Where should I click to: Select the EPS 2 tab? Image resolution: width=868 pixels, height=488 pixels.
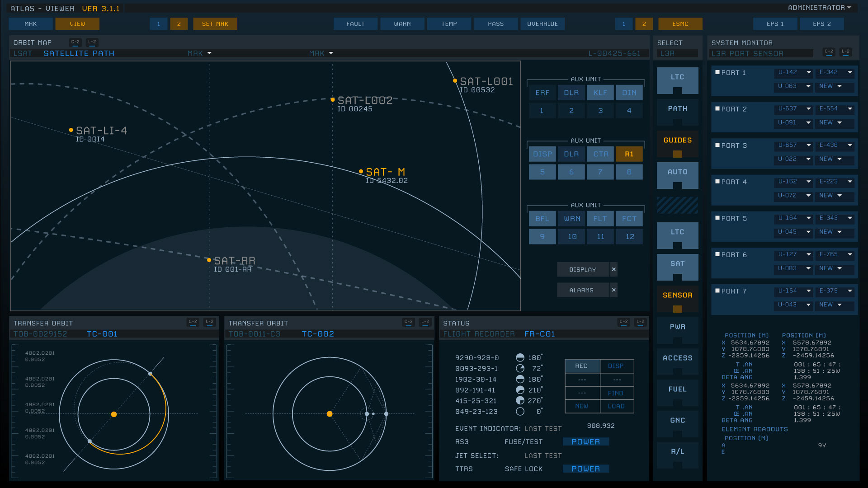[821, 24]
